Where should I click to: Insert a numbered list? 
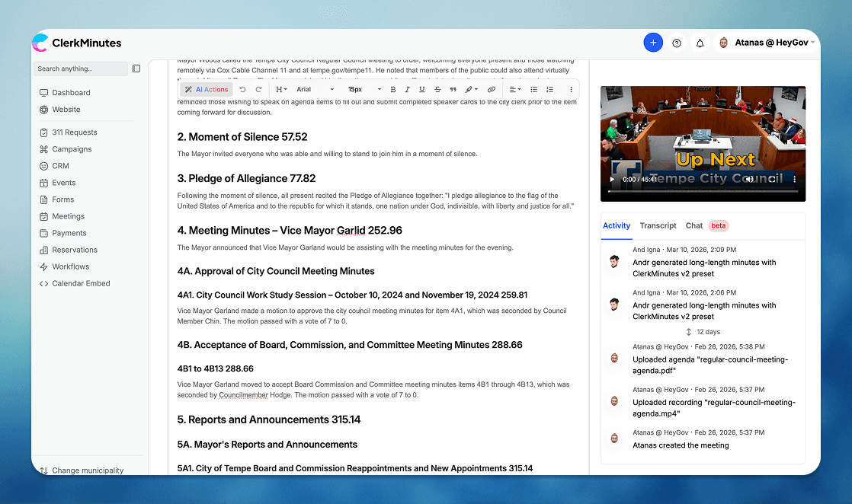[550, 90]
